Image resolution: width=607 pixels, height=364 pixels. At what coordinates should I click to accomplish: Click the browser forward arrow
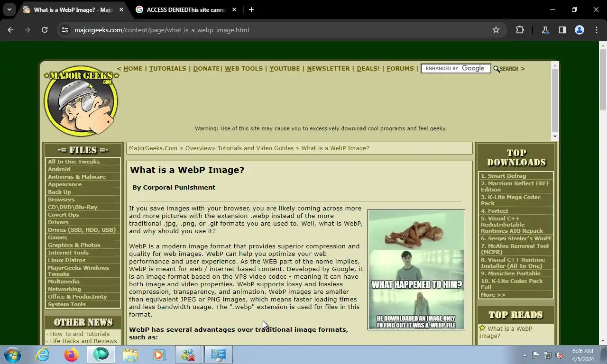click(28, 30)
